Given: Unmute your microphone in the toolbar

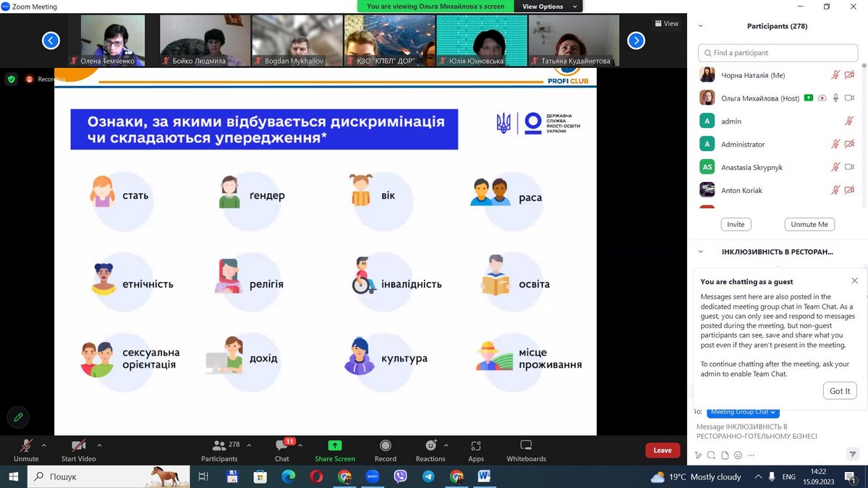Looking at the screenshot, I should pos(26,450).
